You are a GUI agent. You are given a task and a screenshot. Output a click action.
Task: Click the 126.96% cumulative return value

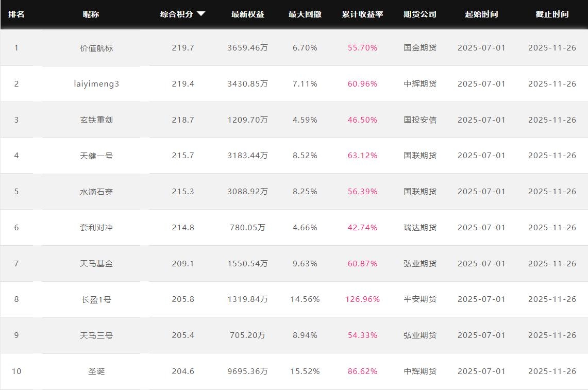pyautogui.click(x=362, y=299)
